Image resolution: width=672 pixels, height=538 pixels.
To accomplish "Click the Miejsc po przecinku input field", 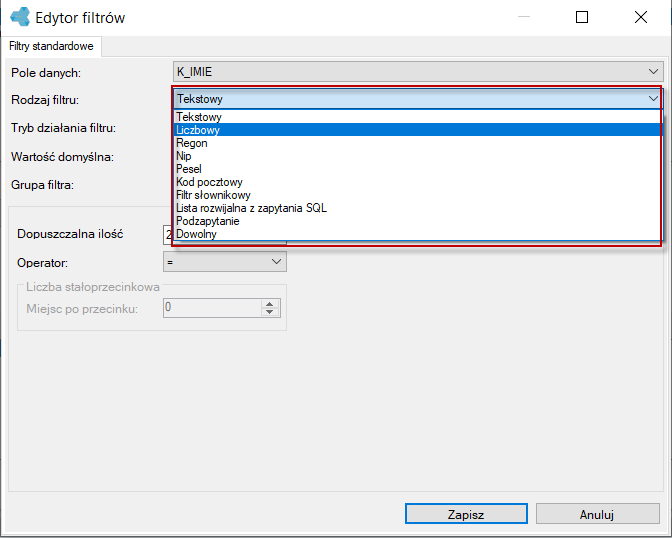I will (212, 308).
